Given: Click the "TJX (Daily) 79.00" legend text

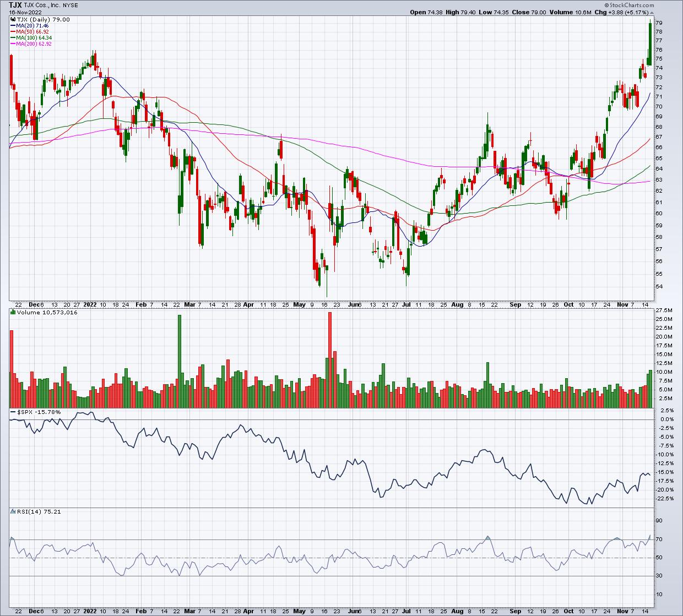Looking at the screenshot, I should coord(42,19).
